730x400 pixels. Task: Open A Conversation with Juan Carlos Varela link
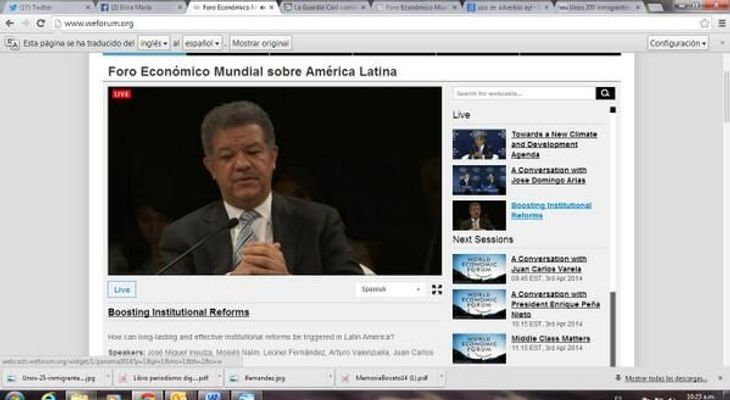tap(549, 264)
